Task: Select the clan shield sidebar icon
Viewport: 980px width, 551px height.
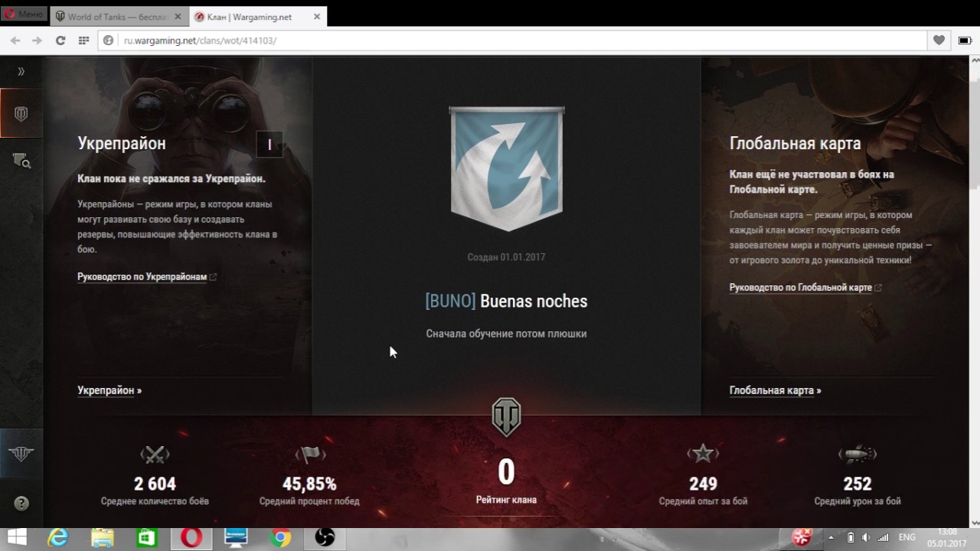Action: pos(21,113)
